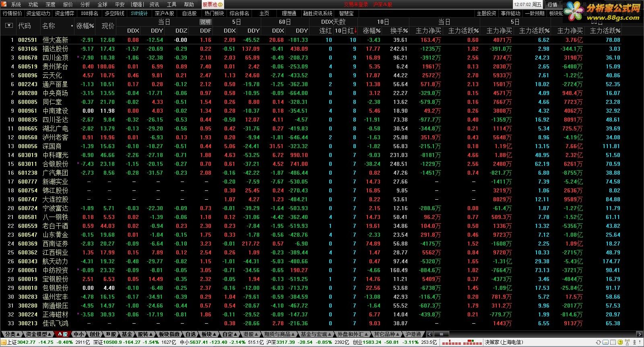Open the 系统 menu
644x347 pixels.
[x=16, y=4]
